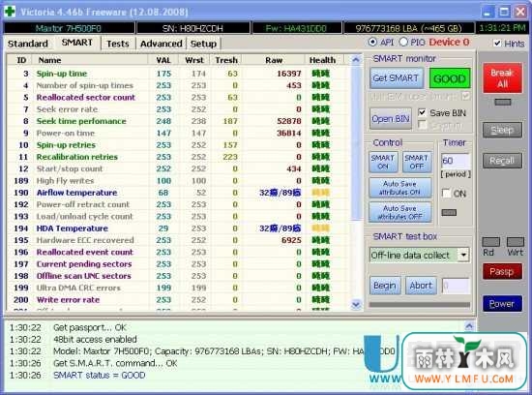Select the Spin-up time row
Image resolution: width=532 pixels, height=395 pixels.
tap(178, 74)
